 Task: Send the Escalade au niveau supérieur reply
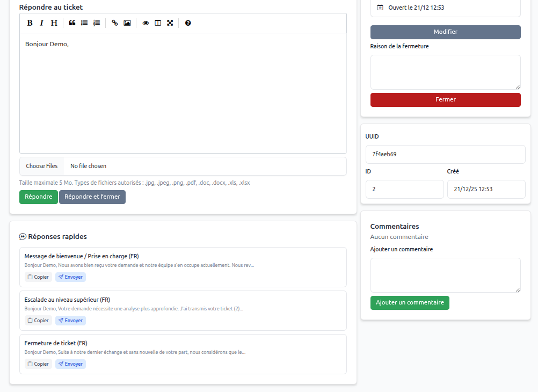tap(70, 321)
